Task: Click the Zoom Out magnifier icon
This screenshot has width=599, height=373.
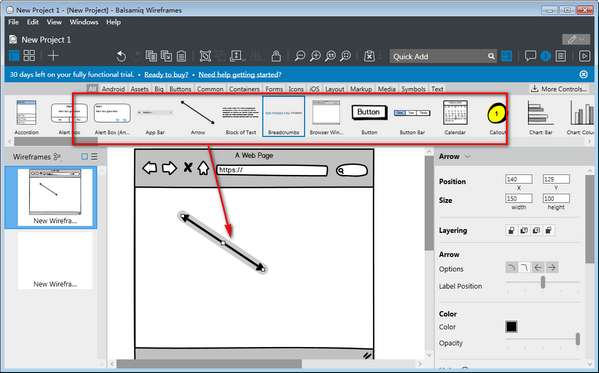Action: coord(300,57)
